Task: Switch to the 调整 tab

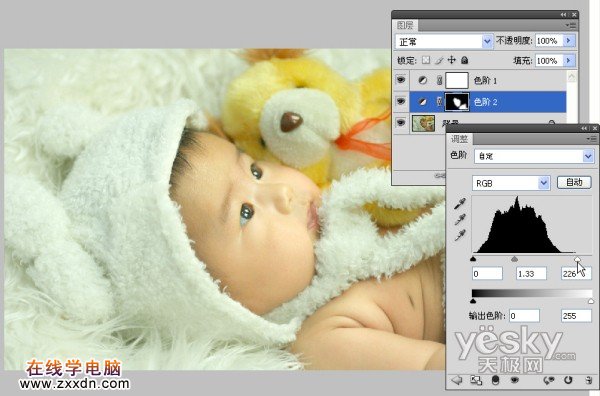Action: click(459, 139)
